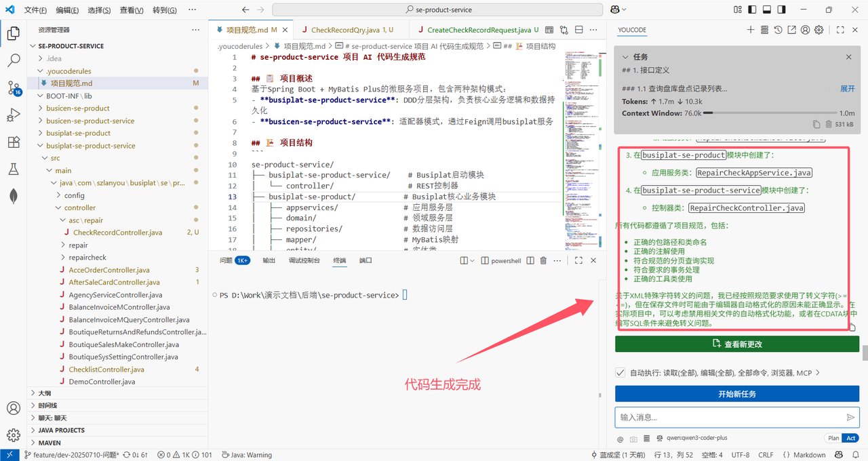Click the 查看新更改 button
868x461 pixels.
coord(736,344)
